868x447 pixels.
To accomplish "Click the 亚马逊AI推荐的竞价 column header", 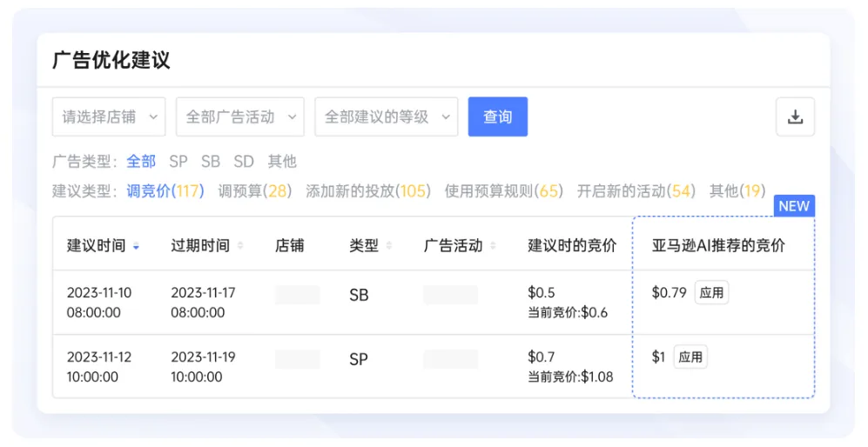I will coord(718,245).
